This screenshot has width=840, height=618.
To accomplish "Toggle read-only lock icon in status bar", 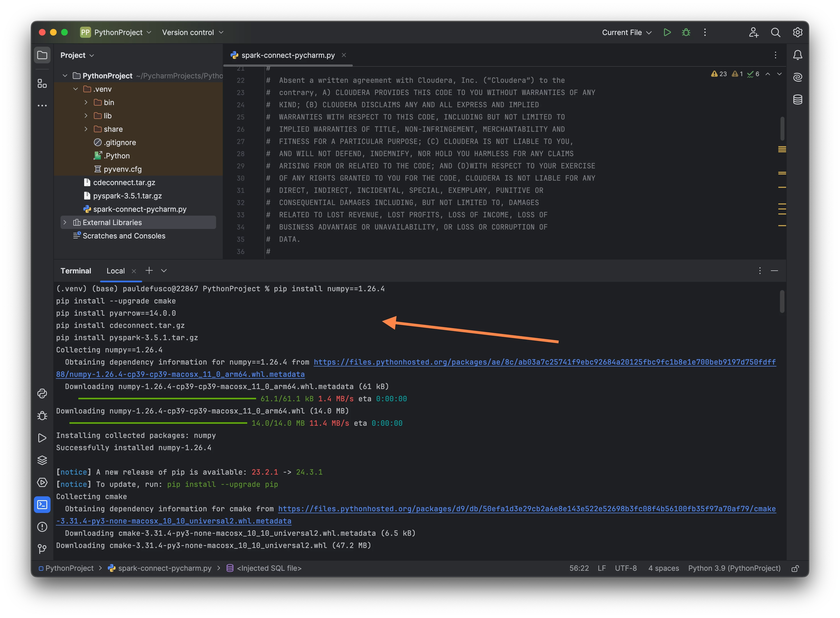I will coord(795,568).
